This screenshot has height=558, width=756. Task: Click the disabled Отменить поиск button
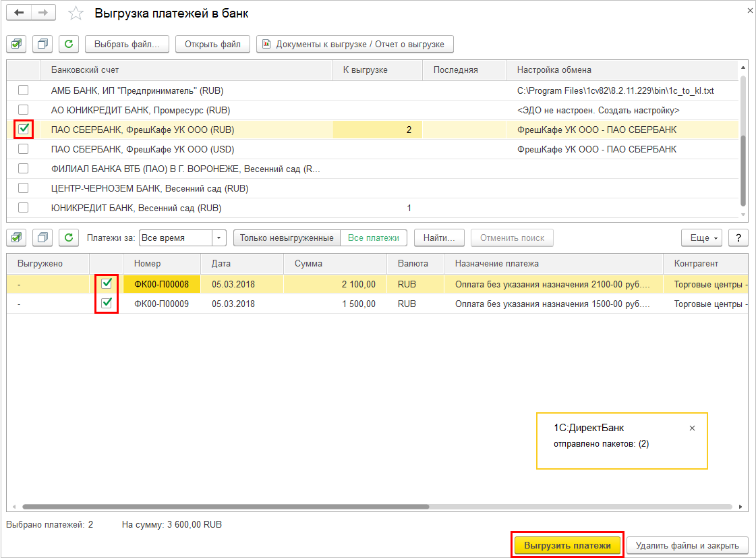512,238
